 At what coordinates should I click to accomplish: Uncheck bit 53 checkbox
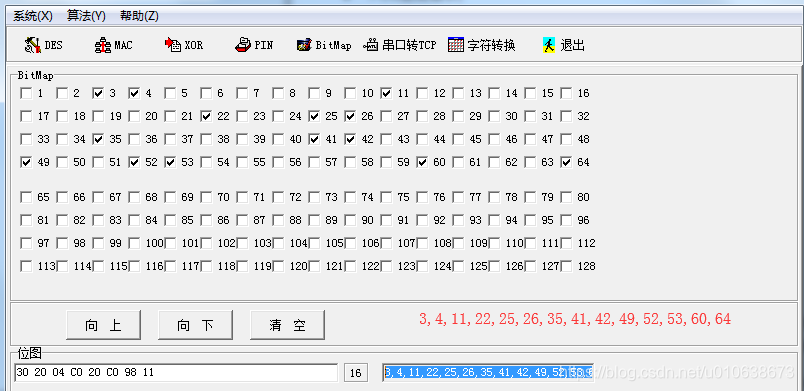[170, 162]
